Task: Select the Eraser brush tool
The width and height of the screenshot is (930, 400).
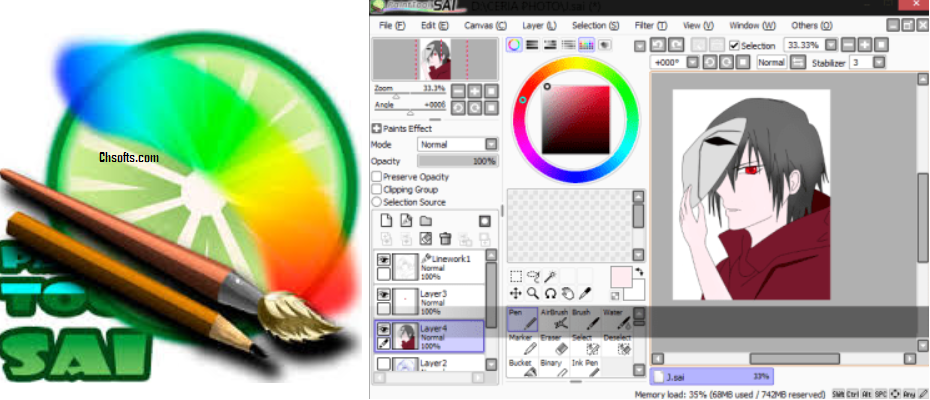Action: [554, 345]
